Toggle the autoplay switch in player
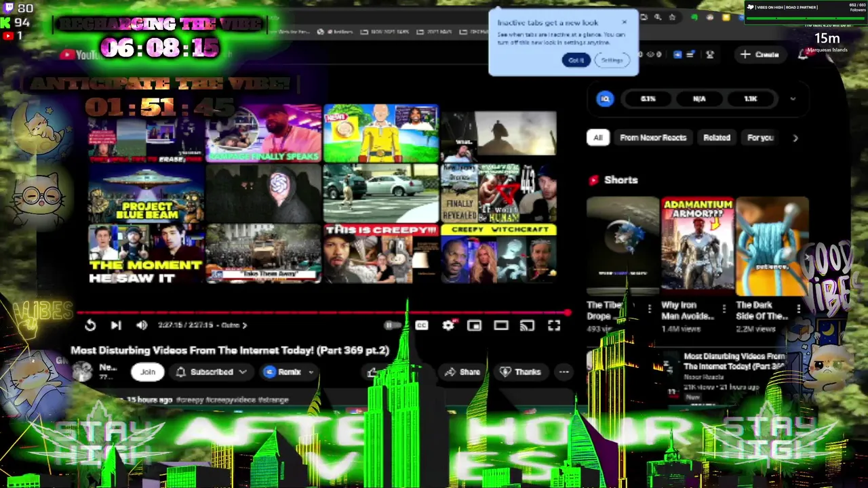 point(392,325)
